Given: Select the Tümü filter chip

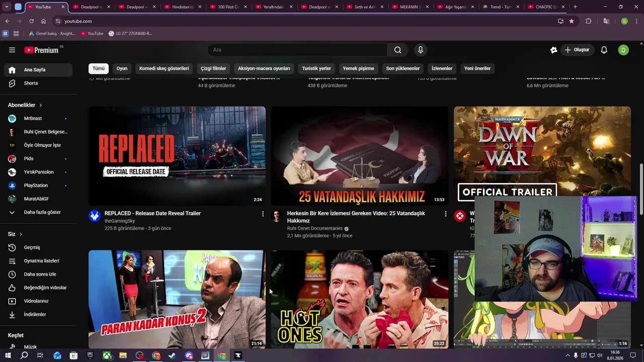Looking at the screenshot, I should click(x=99, y=68).
